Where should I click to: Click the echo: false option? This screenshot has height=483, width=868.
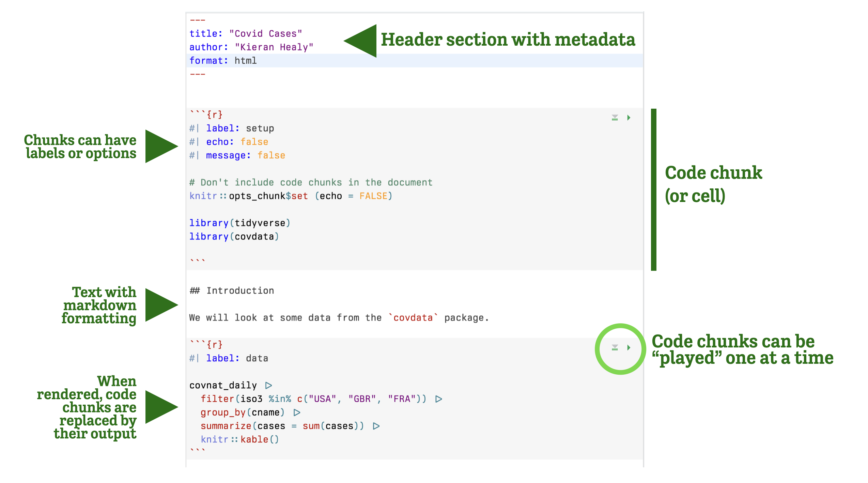click(237, 142)
